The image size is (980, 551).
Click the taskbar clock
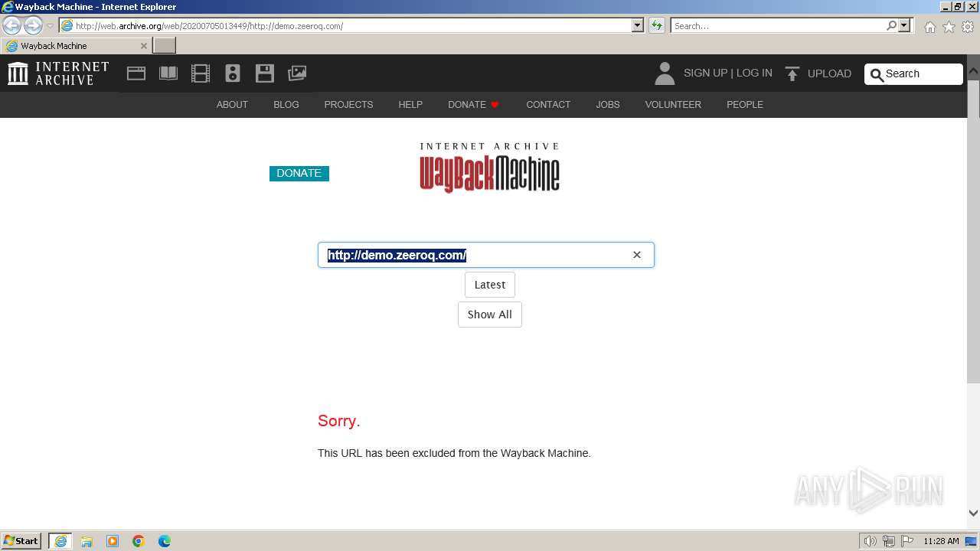click(x=941, y=541)
